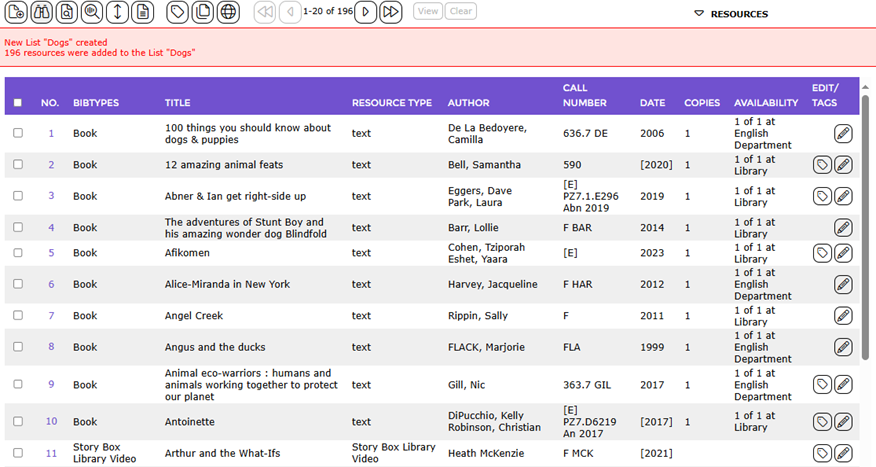Click the vertical scrollbar of the table

[x=865, y=228]
